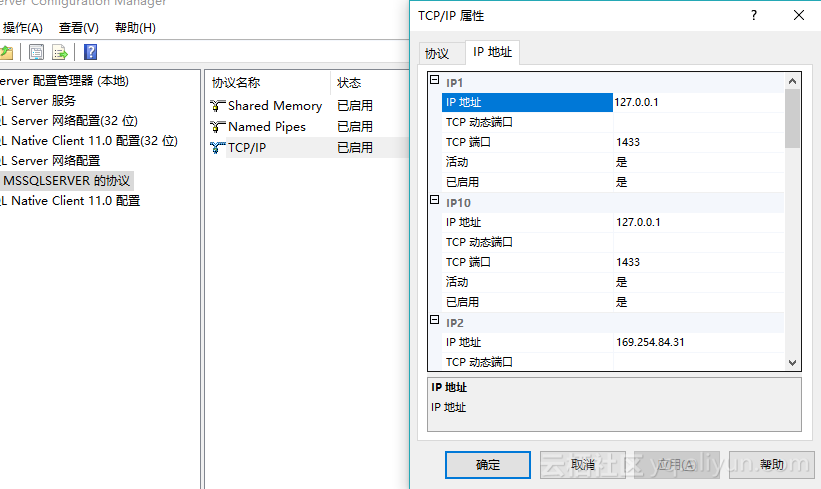The height and width of the screenshot is (489, 821).
Task: Click the IP2 section header label
Action: point(454,323)
